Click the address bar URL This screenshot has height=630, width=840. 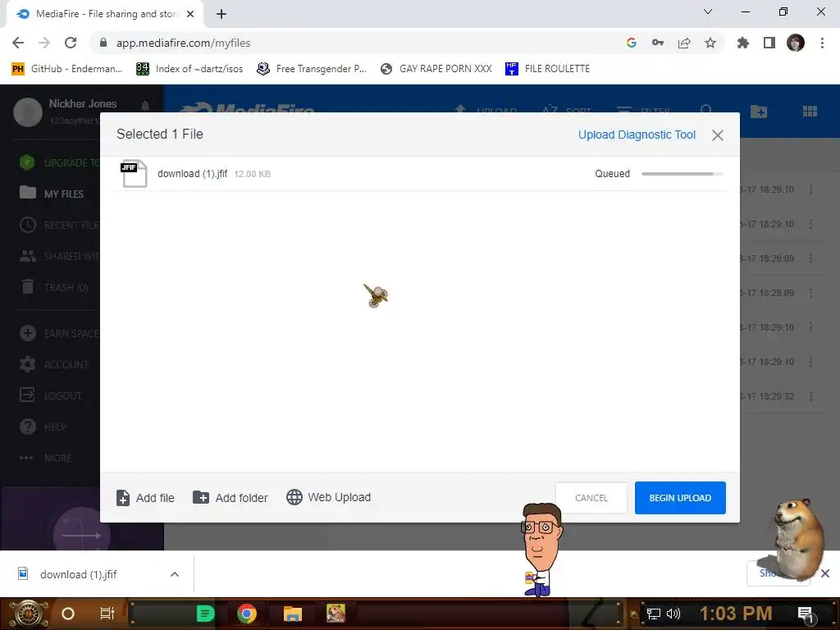[183, 43]
